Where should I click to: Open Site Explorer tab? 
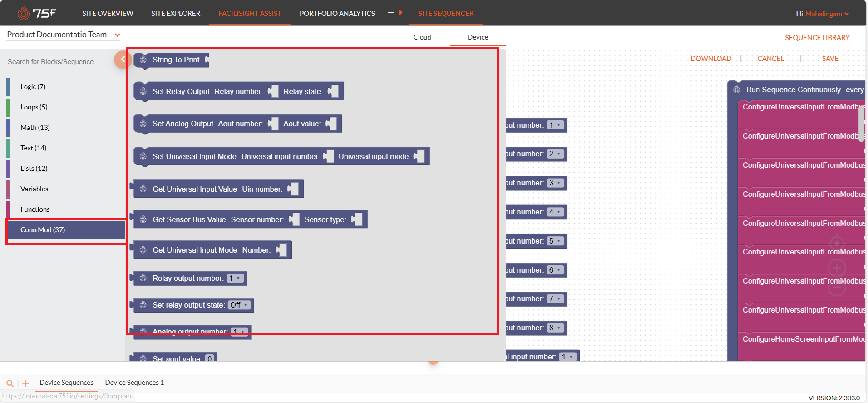[176, 14]
